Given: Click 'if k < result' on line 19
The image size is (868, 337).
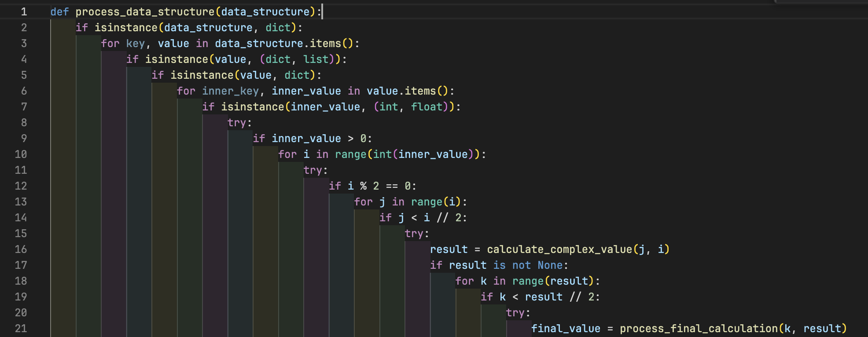Looking at the screenshot, I should point(522,297).
